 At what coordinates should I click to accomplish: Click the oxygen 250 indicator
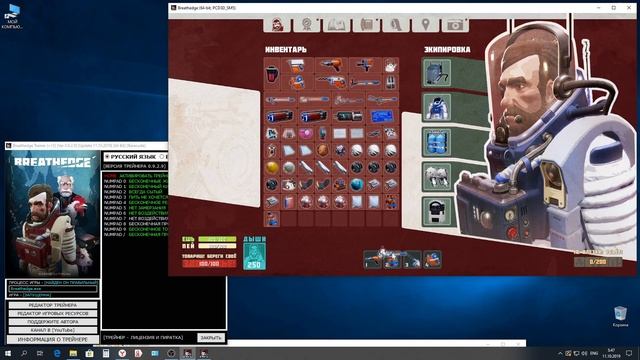254,256
